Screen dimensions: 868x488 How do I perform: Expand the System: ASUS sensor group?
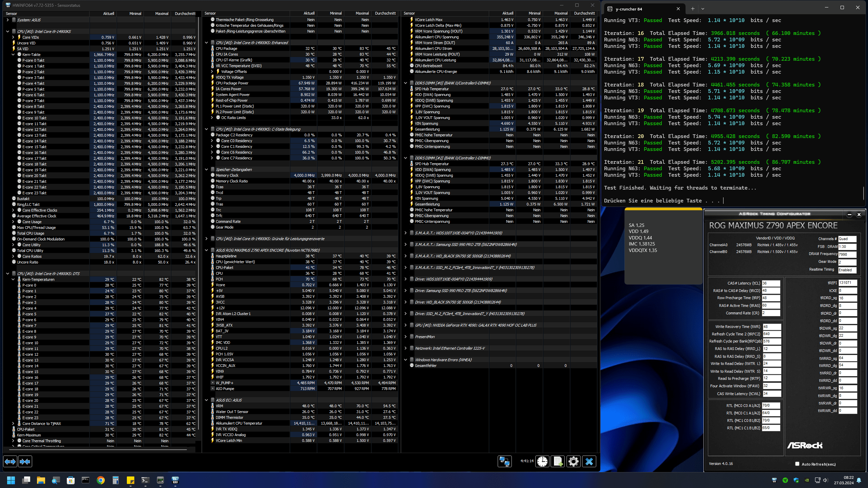7,20
